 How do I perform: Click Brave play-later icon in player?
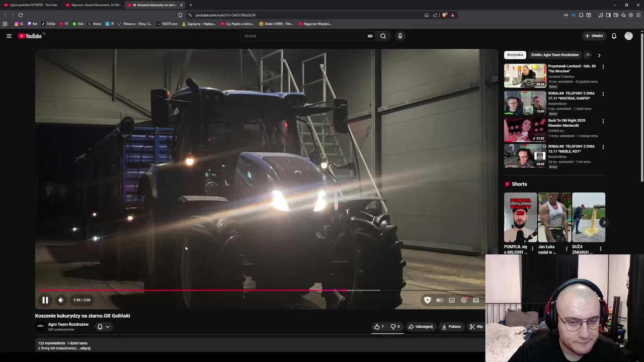coord(427,300)
